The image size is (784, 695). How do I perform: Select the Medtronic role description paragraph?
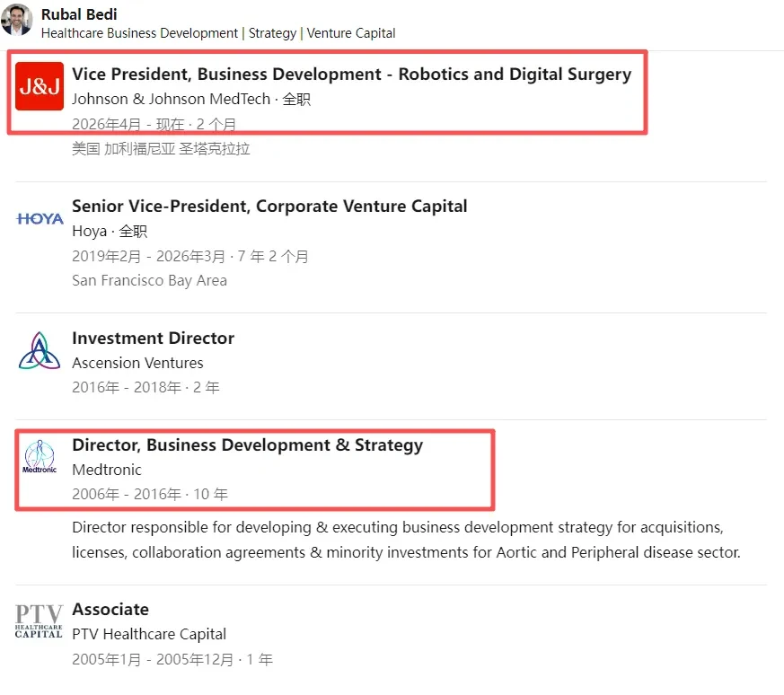point(406,540)
